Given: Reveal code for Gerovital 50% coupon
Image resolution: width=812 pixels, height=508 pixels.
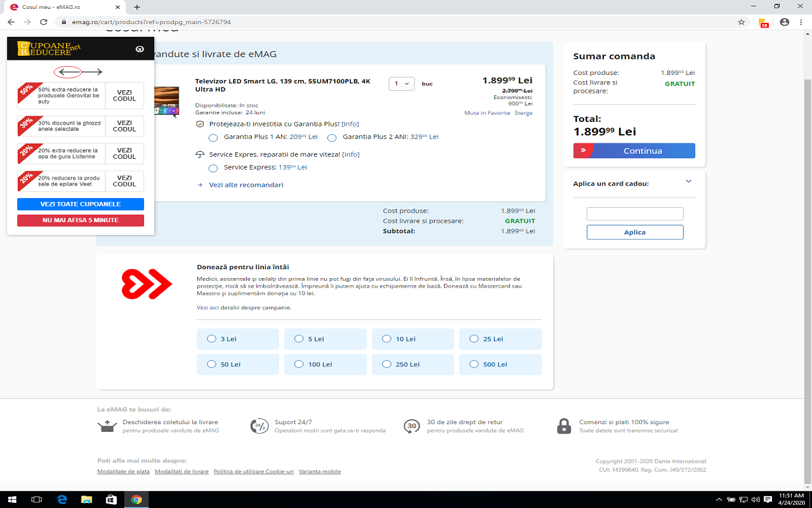Looking at the screenshot, I should click(124, 96).
